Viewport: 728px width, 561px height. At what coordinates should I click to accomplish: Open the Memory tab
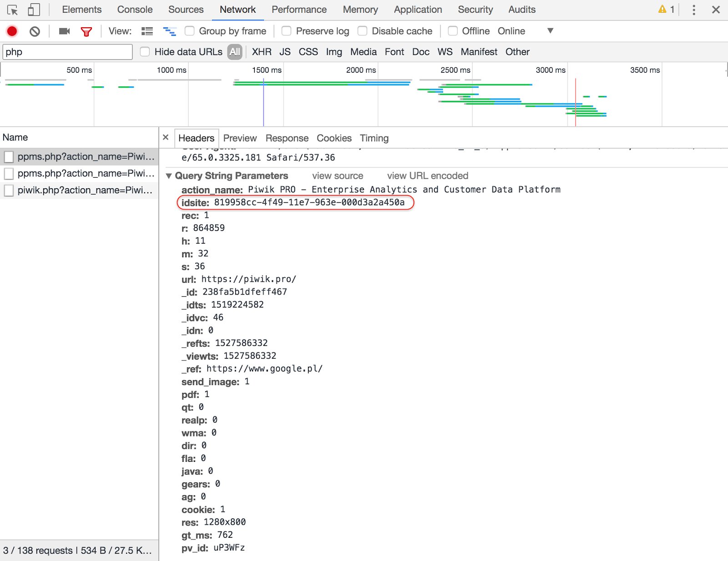(x=360, y=10)
